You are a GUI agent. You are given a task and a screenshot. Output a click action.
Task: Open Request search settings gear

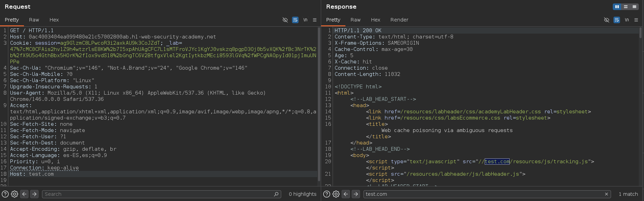pos(15,194)
